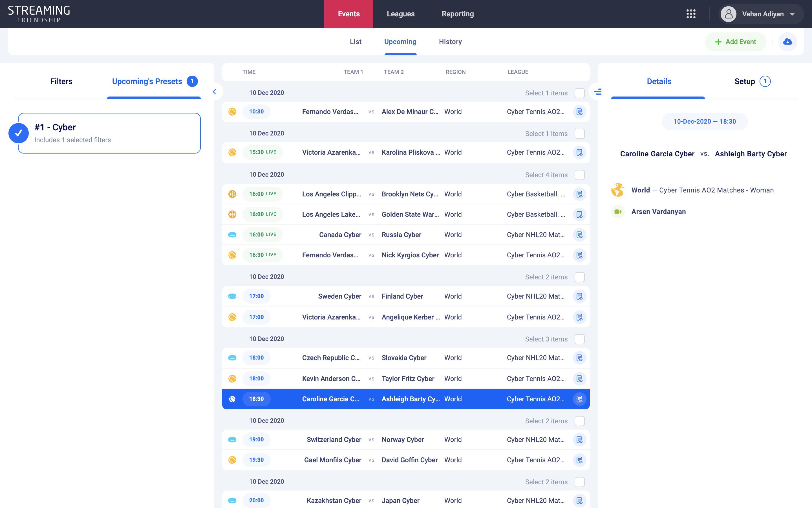Click the 'Arsen Vardanyan' name in Details
The height and width of the screenshot is (508, 812).
tap(658, 212)
